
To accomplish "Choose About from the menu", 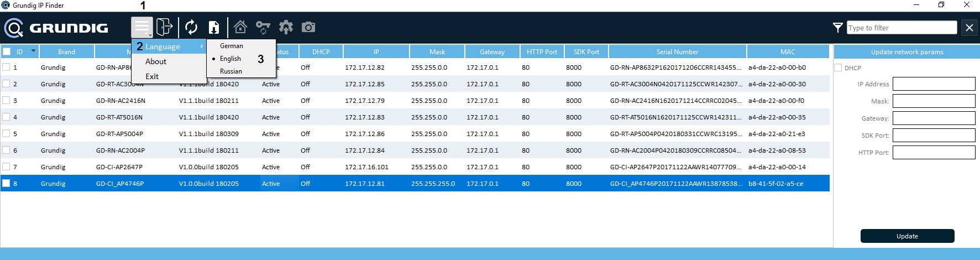I will (x=156, y=61).
